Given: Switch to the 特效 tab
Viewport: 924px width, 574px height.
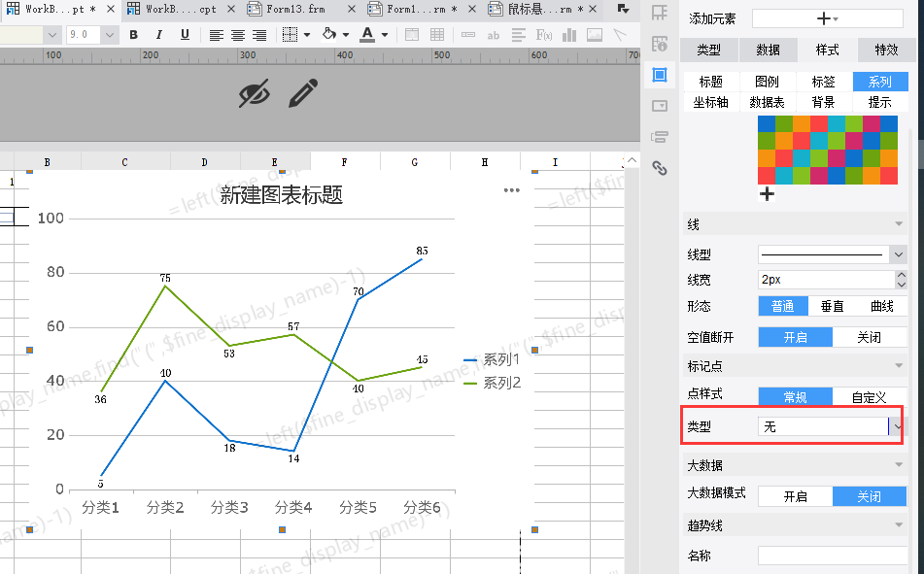Looking at the screenshot, I should point(886,51).
